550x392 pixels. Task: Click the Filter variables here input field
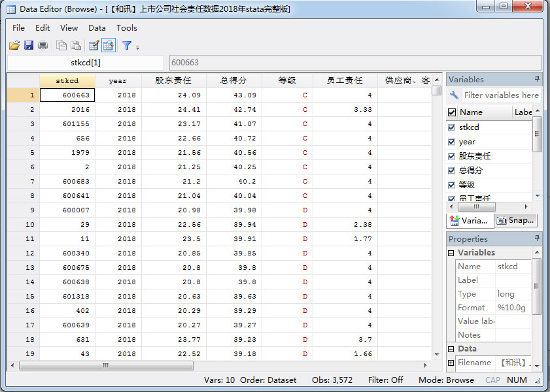(501, 95)
